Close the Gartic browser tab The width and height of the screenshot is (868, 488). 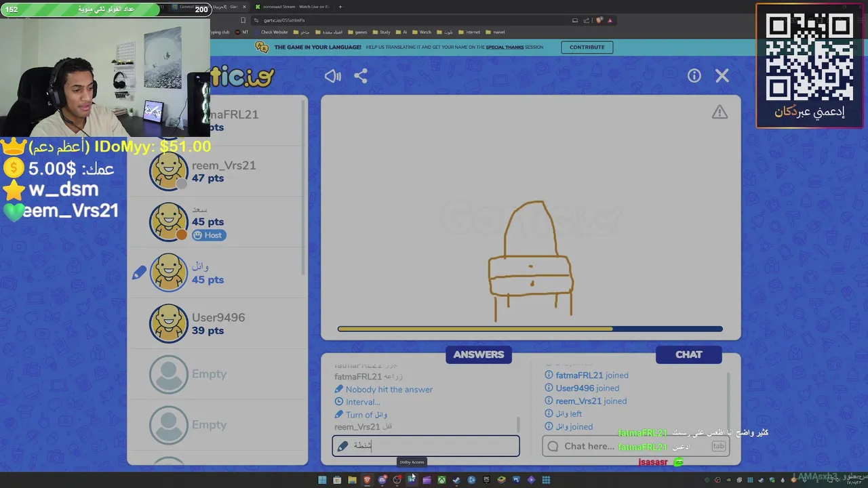point(244,7)
